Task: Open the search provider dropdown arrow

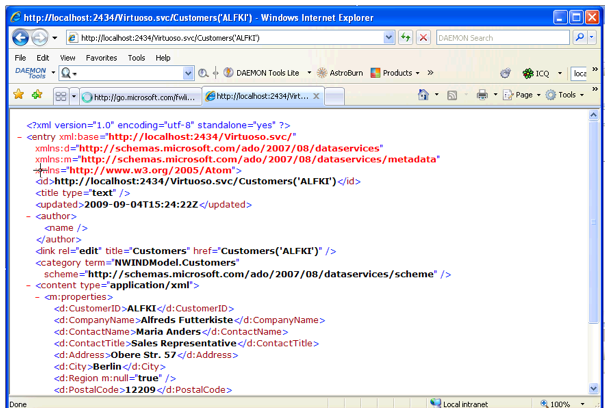Action: [592, 38]
